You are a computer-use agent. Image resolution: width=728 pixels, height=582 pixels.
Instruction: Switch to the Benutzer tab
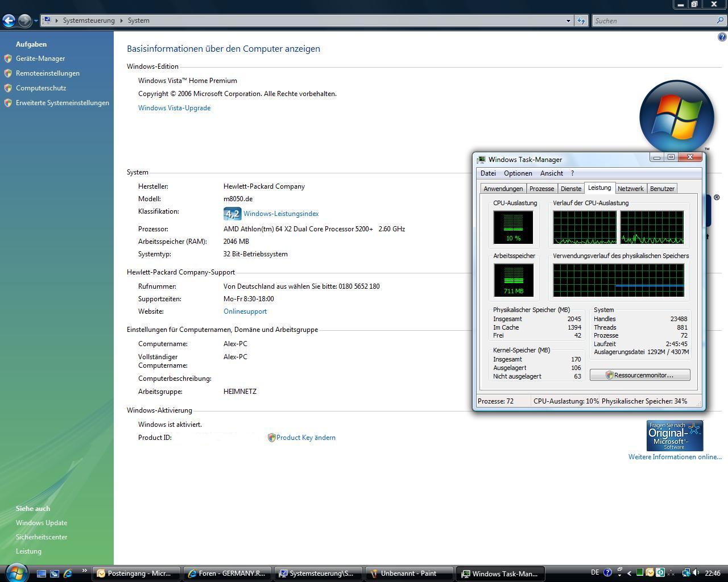pos(662,189)
